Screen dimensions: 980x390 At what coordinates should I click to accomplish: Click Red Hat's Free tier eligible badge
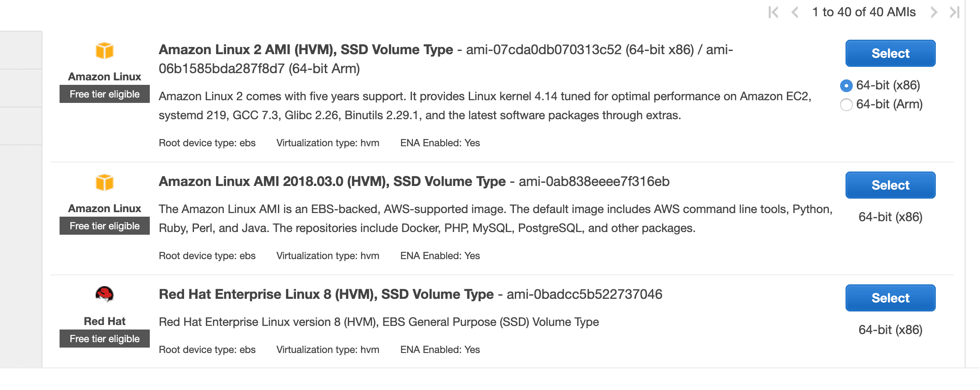point(105,339)
